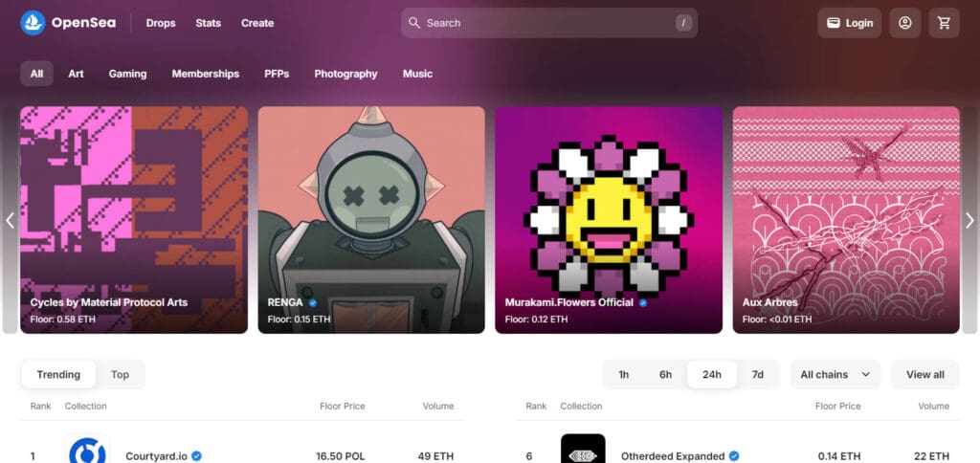
Task: Select the 7d time range
Action: 758,374
